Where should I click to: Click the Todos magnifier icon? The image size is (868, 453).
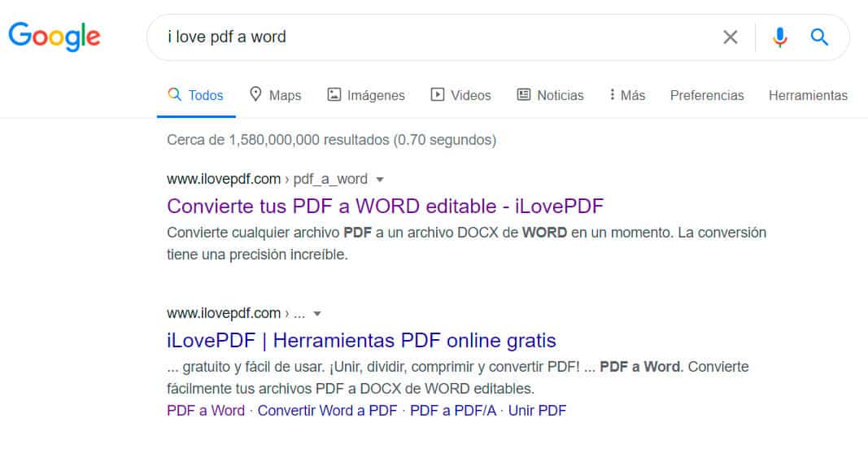pyautogui.click(x=174, y=94)
